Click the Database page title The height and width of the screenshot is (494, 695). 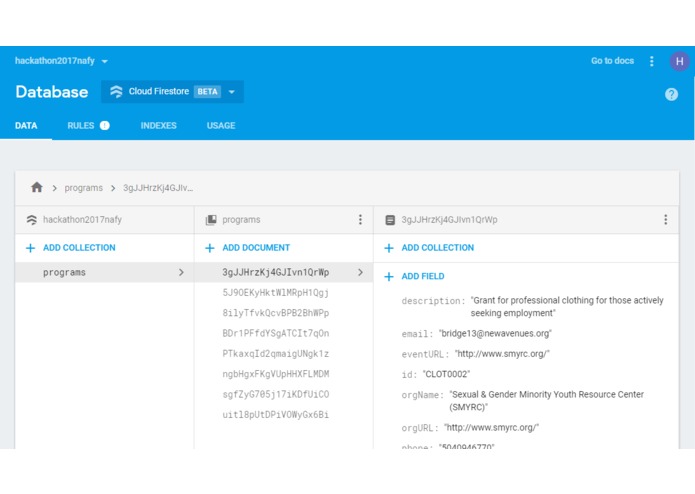[x=52, y=92]
